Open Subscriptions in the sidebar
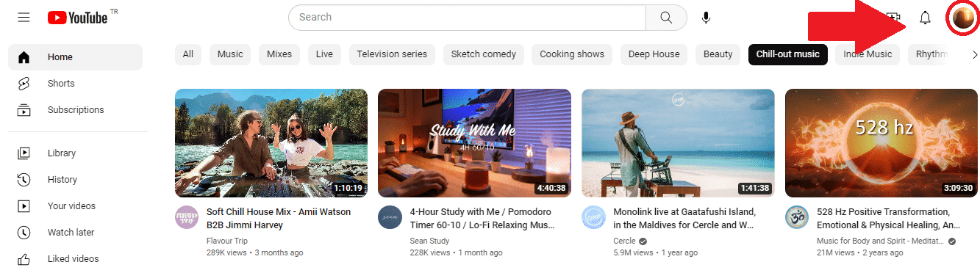 [x=76, y=110]
